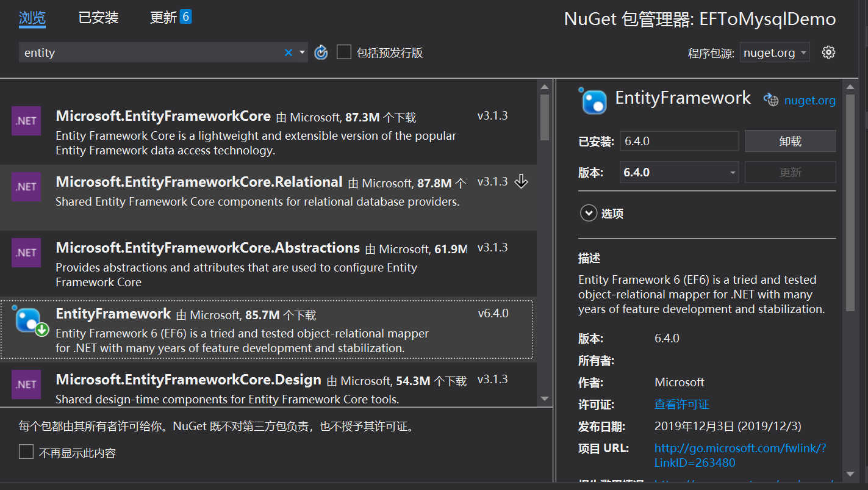
Task: Expand the 选项 options section
Action: click(589, 214)
